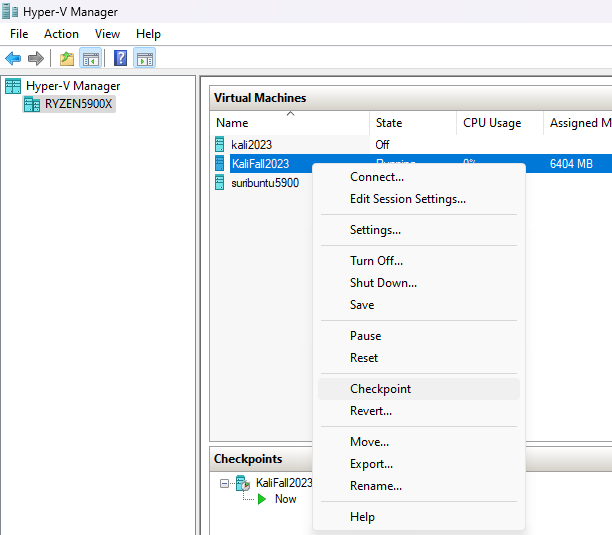Click the Hyper-V Manager title bar icon
Image resolution: width=612 pixels, height=535 pixels.
[10, 12]
